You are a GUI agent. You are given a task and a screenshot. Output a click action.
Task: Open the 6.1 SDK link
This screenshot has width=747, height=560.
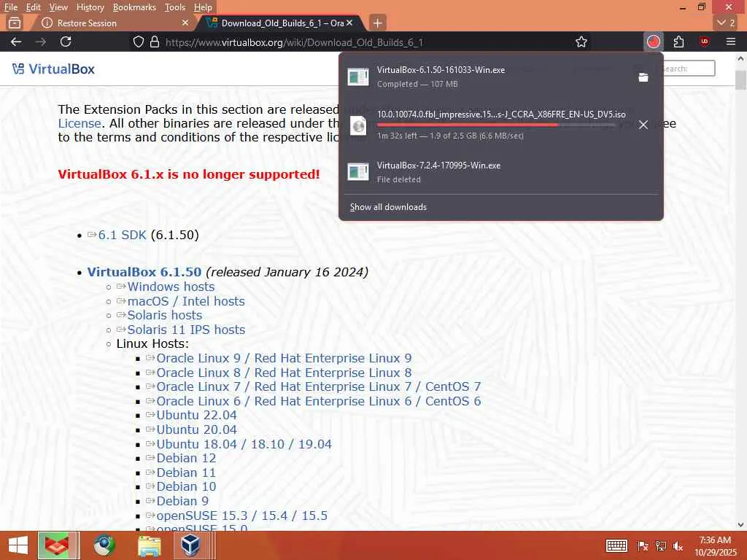[x=122, y=235]
